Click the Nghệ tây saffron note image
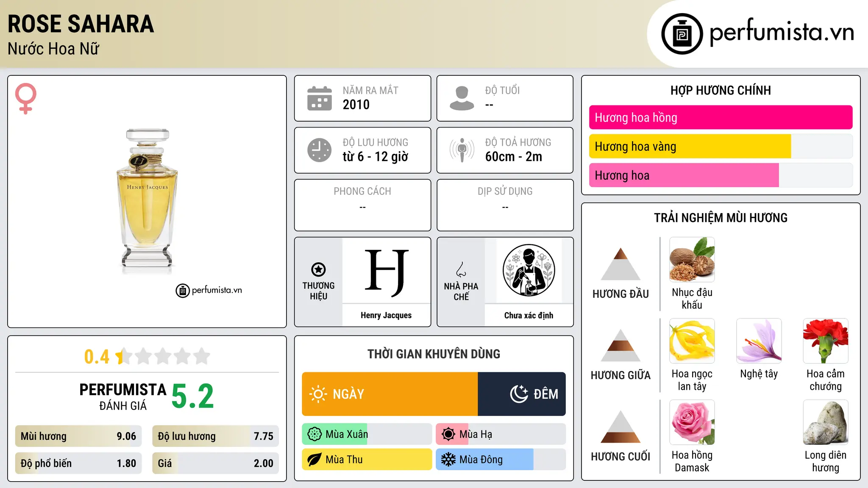868x488 pixels. [759, 341]
